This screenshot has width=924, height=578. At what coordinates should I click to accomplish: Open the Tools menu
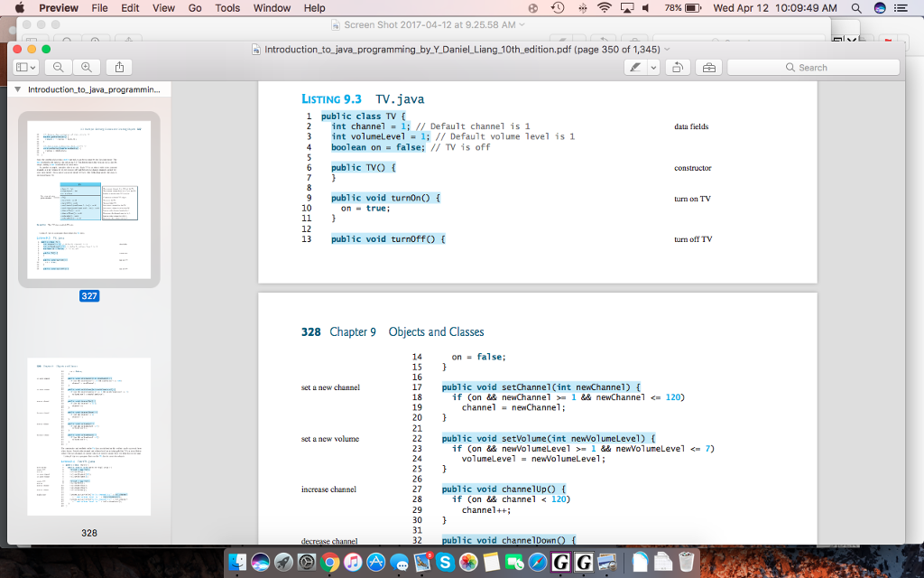coord(226,7)
